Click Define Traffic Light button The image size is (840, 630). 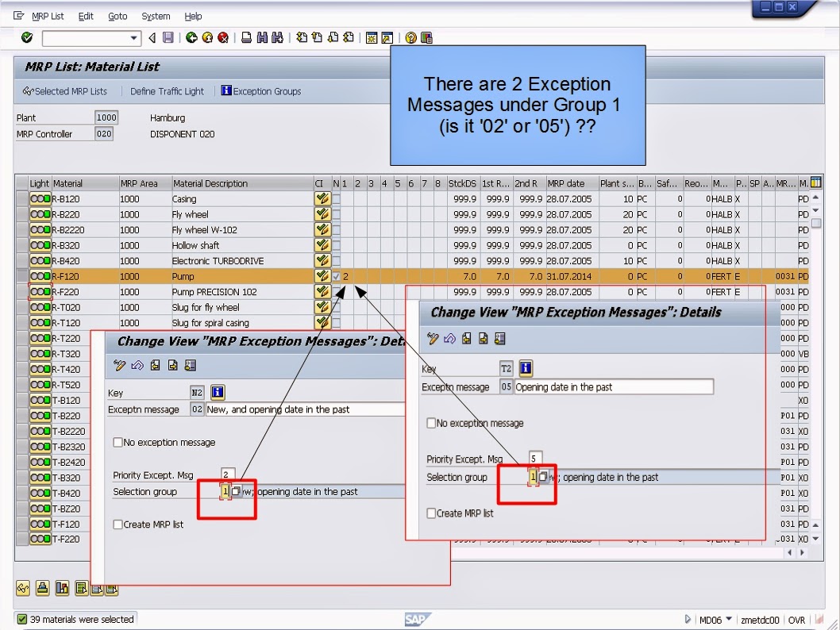click(x=168, y=91)
